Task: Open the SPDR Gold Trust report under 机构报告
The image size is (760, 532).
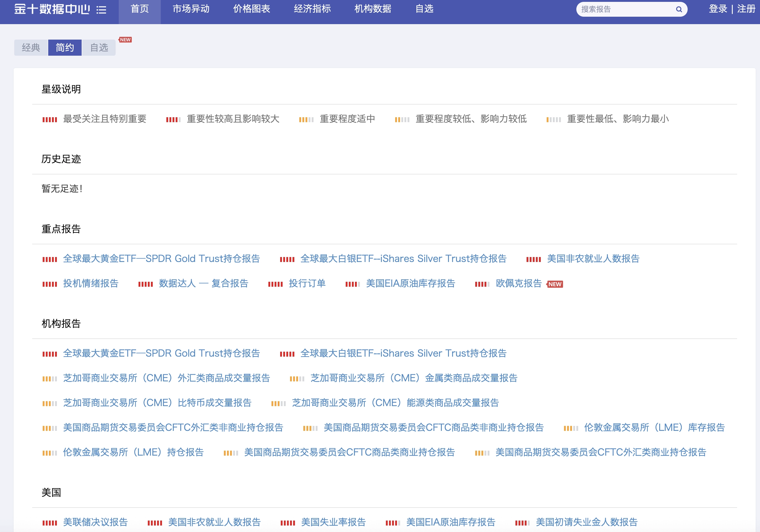Action: point(161,353)
